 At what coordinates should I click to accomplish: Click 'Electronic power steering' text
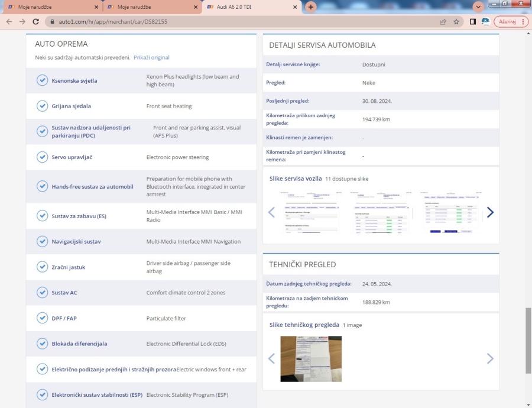(x=177, y=157)
